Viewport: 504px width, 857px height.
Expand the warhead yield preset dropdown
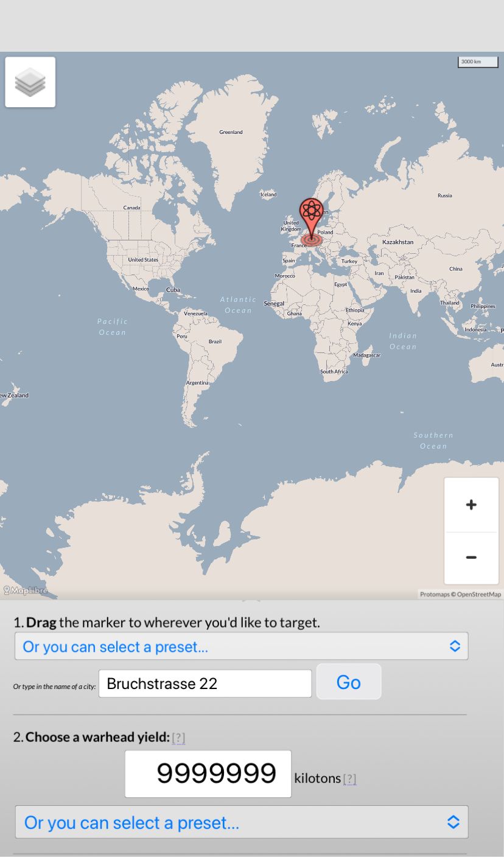(241, 822)
